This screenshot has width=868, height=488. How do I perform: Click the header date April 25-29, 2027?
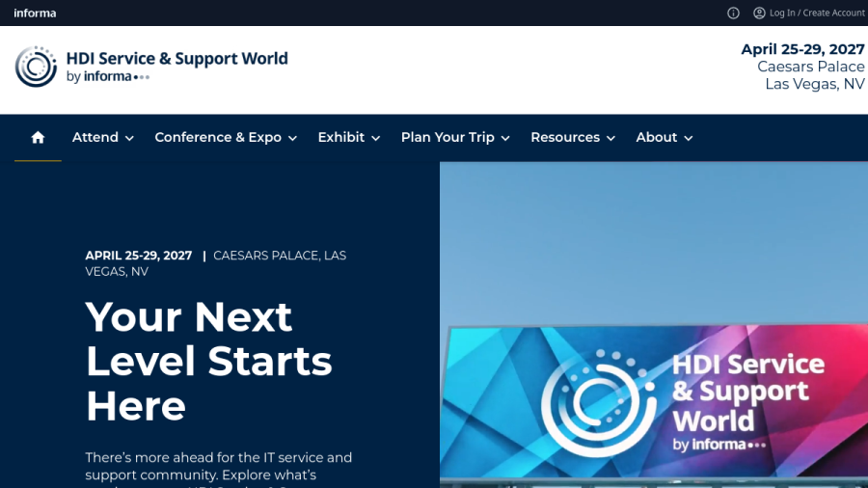(802, 49)
